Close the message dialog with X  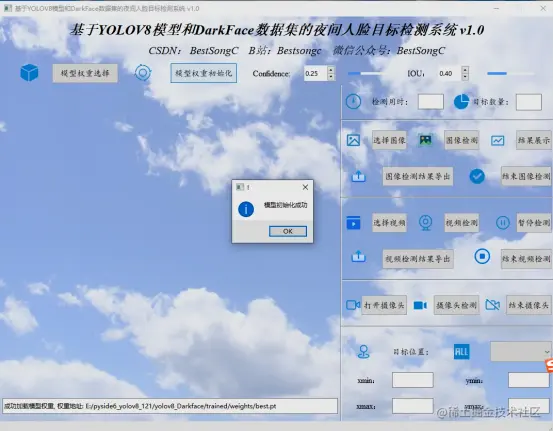pos(305,187)
